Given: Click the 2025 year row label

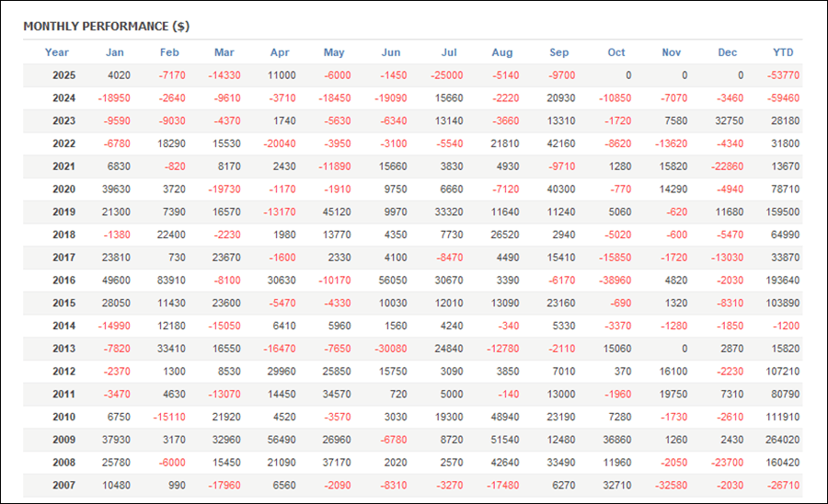Looking at the screenshot, I should pyautogui.click(x=64, y=75).
